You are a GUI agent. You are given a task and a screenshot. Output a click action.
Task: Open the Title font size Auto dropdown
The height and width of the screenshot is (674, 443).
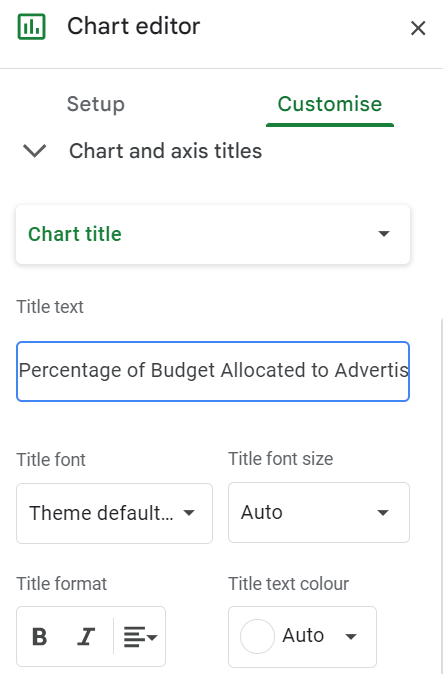point(319,512)
